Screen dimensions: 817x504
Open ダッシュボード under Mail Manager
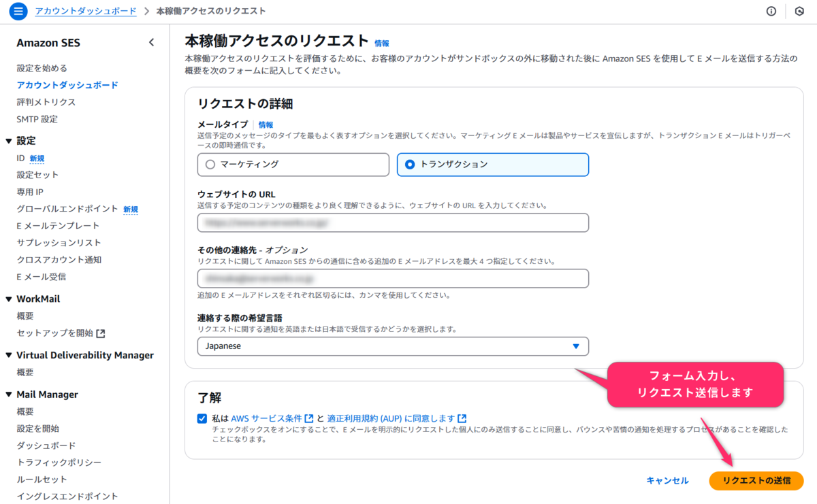tap(46, 446)
